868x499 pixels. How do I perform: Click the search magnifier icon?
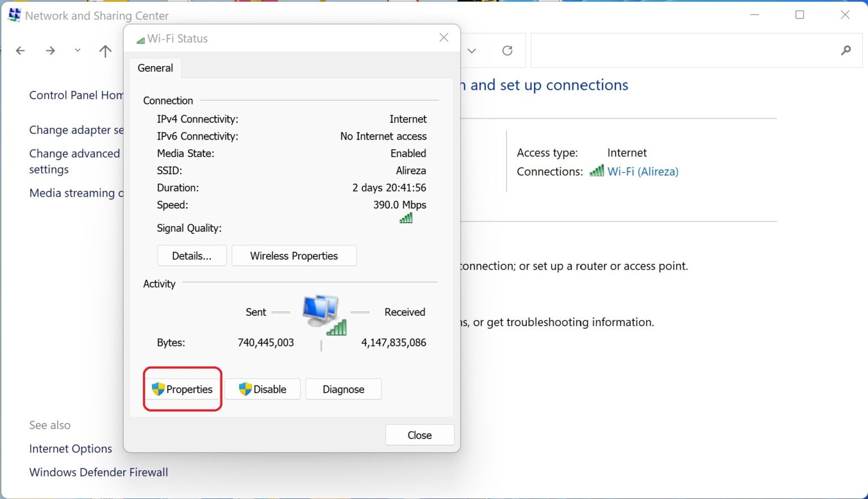tap(845, 51)
